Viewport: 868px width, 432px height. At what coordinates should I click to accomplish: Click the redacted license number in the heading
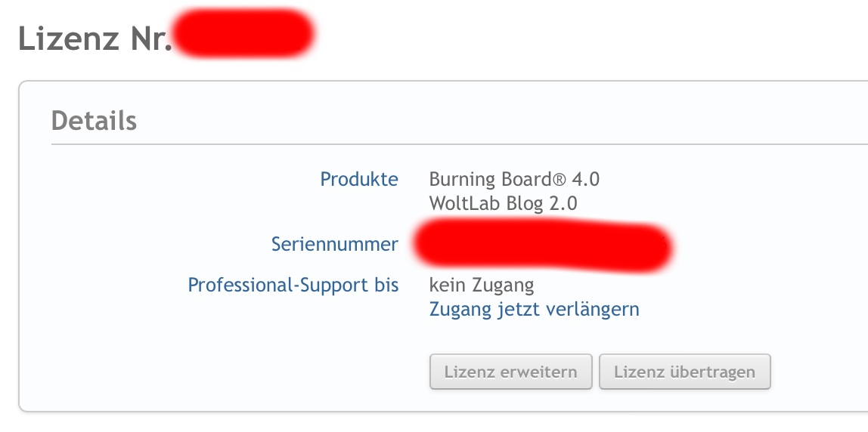coord(242,34)
